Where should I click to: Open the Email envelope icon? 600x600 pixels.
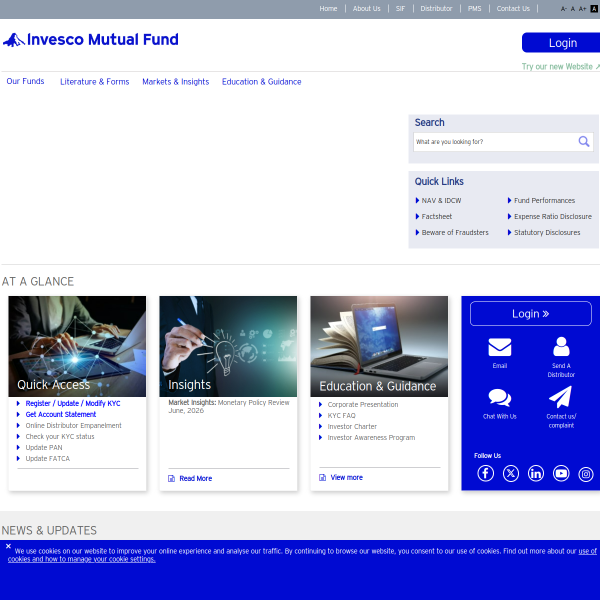coord(500,347)
